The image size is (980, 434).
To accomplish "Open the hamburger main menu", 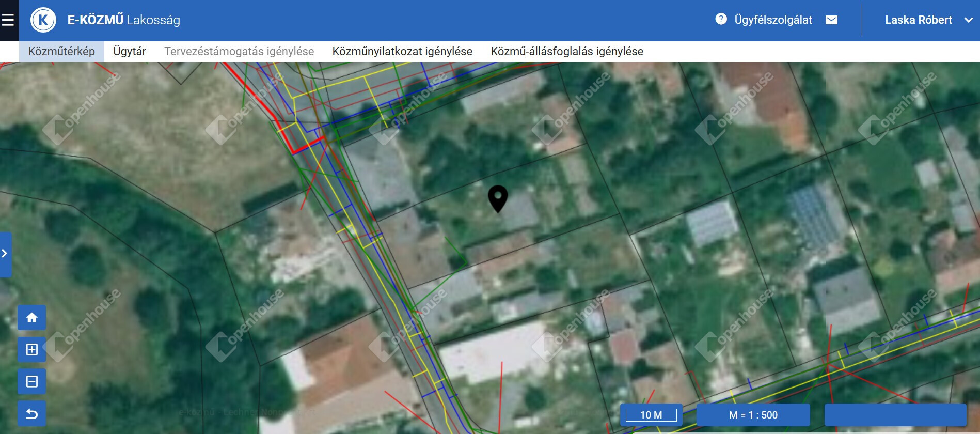I will 8,20.
